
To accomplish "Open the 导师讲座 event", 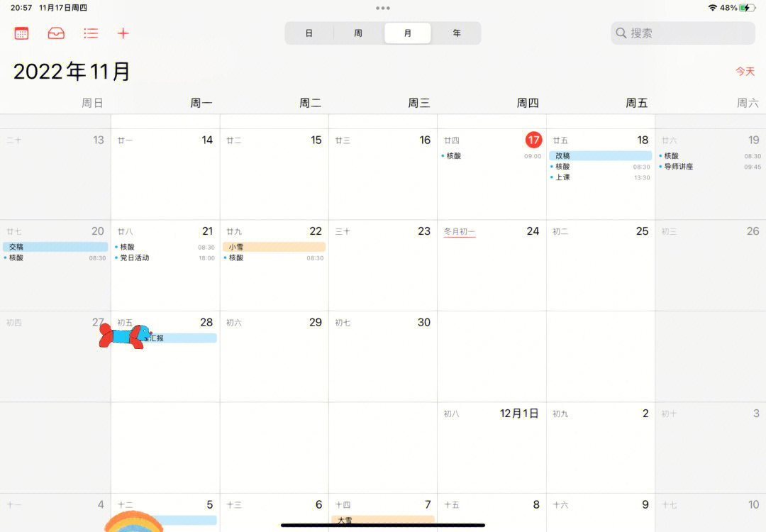I will coord(679,167).
